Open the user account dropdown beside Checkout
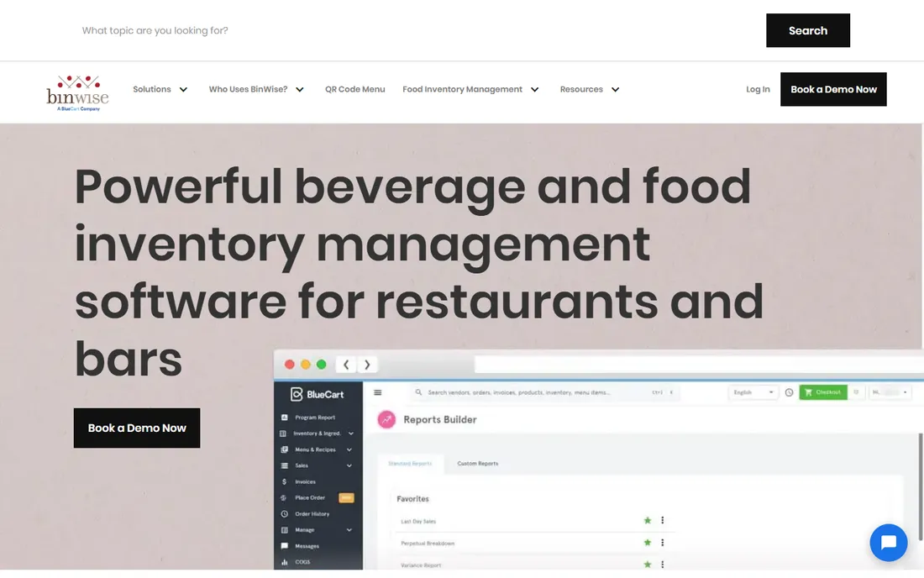The image size is (924, 578). tap(890, 392)
